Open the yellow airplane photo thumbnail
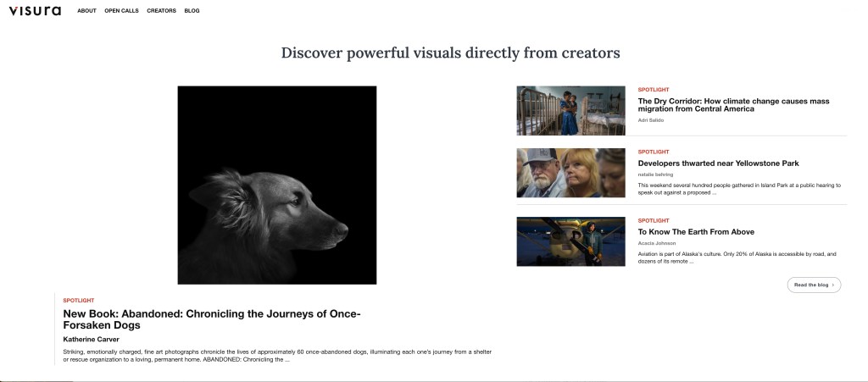 [x=570, y=241]
